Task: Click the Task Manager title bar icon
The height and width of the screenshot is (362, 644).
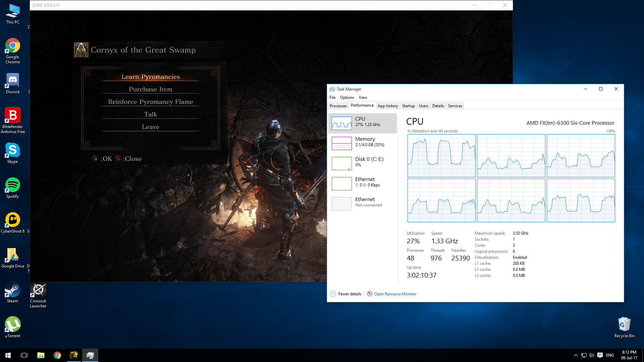Action: point(332,89)
